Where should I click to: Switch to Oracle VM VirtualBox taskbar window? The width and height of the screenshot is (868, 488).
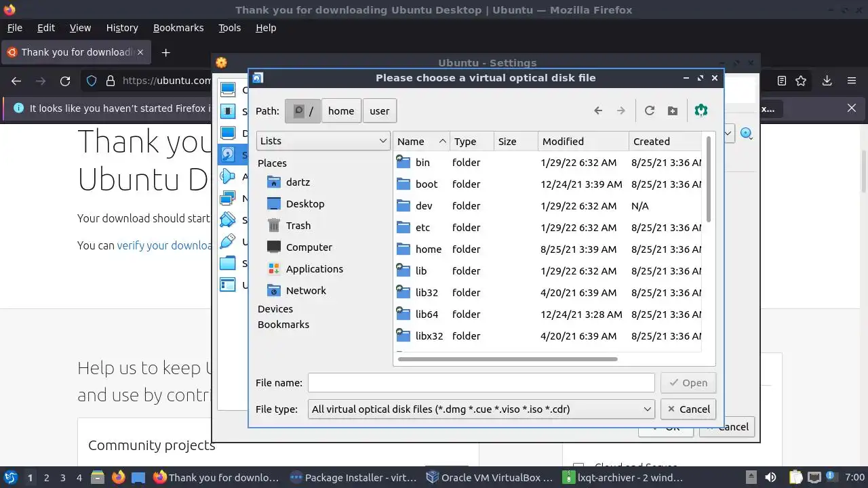(x=490, y=478)
